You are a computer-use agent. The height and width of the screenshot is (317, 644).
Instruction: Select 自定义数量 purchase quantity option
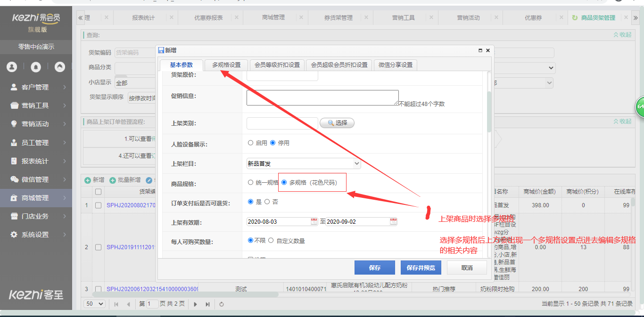point(271,240)
